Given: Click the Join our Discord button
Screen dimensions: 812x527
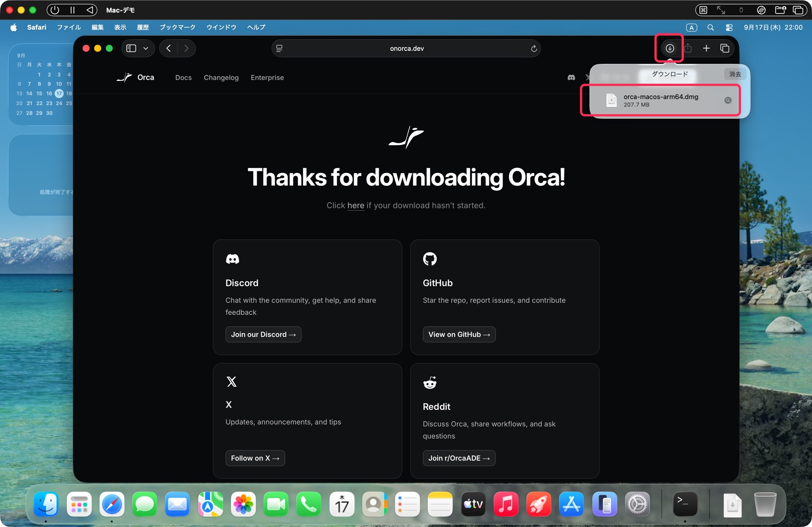Looking at the screenshot, I should (263, 335).
